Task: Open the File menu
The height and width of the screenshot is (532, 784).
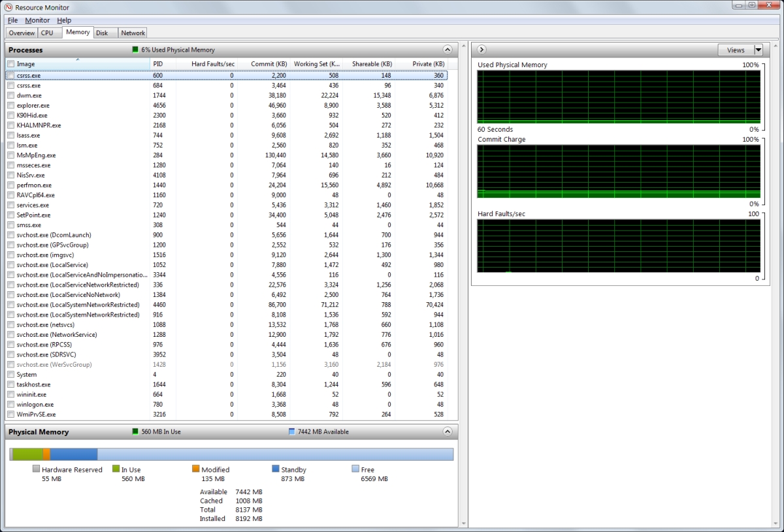Action: 12,20
